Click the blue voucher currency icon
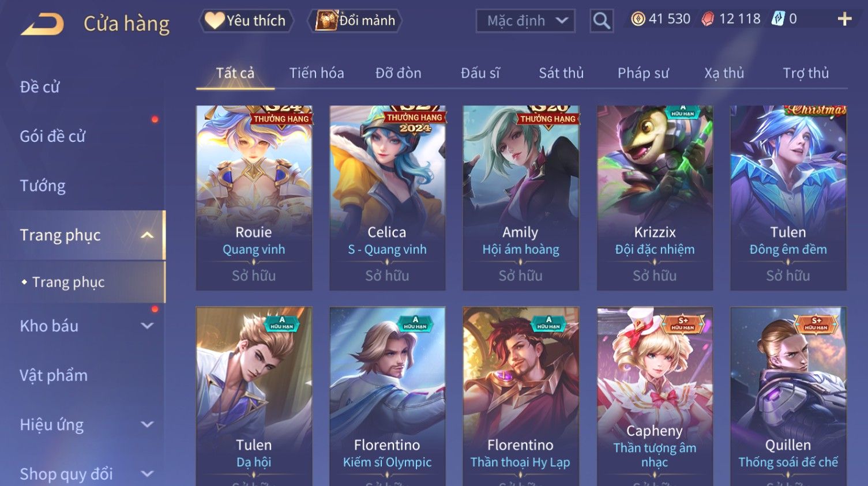 778,19
